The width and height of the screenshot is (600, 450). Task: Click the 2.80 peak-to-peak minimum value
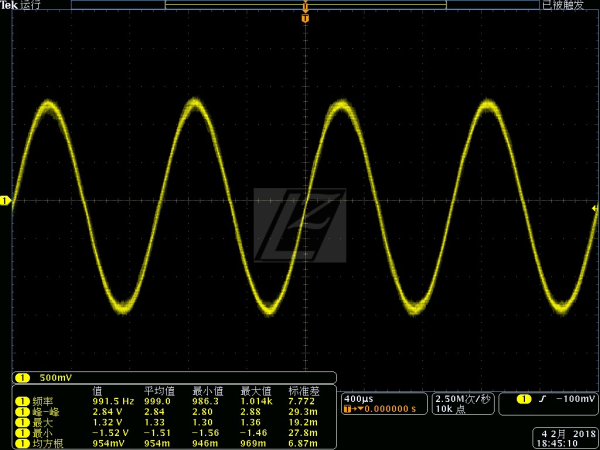(x=203, y=412)
